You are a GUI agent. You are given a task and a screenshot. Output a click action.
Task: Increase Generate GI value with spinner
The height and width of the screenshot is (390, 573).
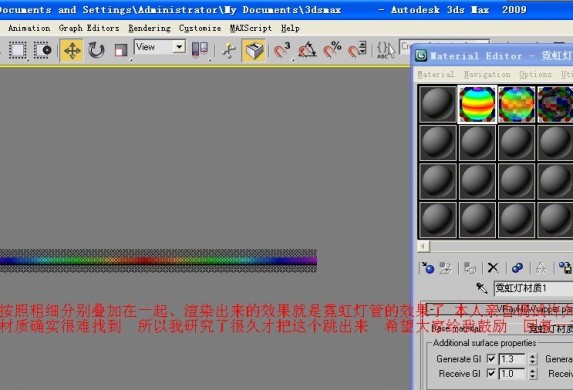click(533, 356)
